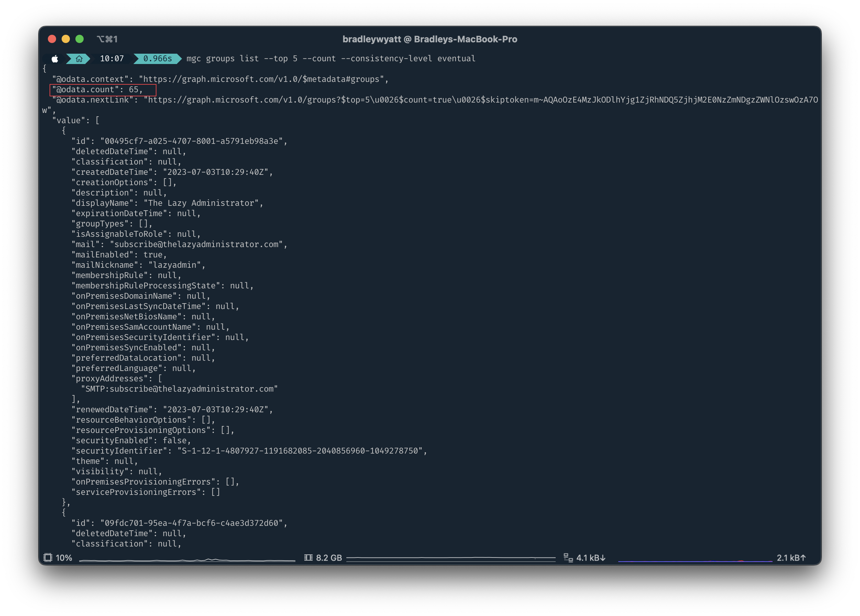Click the groupTypes line
Screen dimensions: 860x616
[x=112, y=224]
